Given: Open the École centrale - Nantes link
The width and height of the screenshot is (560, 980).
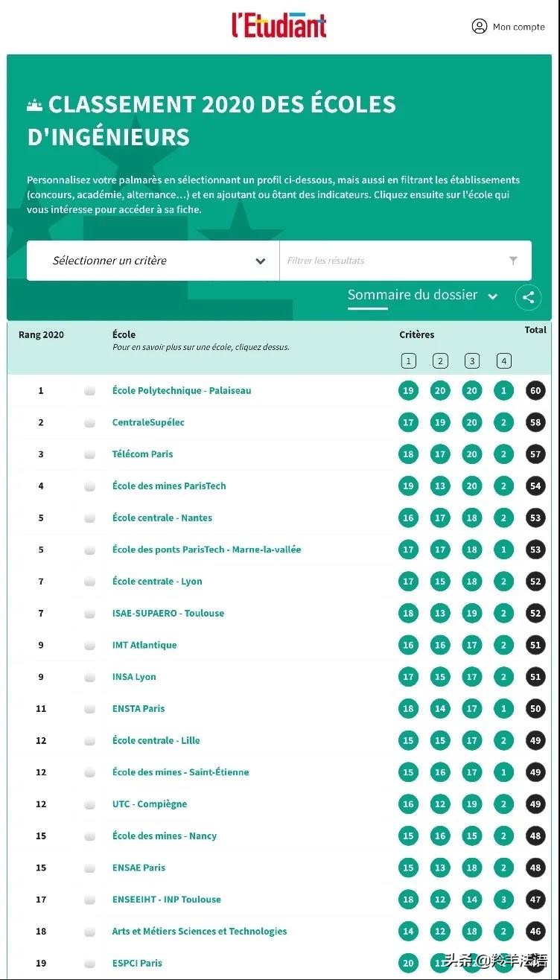Looking at the screenshot, I should coord(162,518).
